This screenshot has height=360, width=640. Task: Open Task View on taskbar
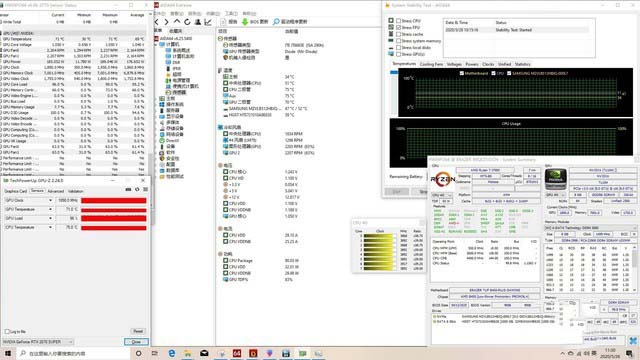click(x=155, y=353)
